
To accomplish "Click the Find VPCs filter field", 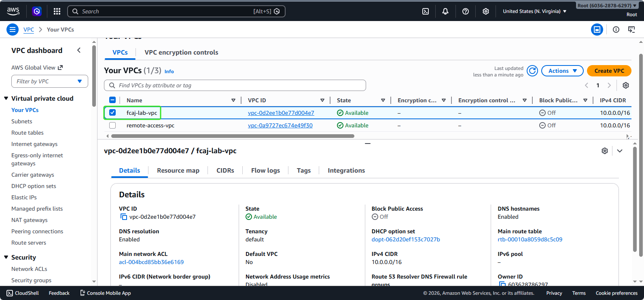I will [x=235, y=85].
